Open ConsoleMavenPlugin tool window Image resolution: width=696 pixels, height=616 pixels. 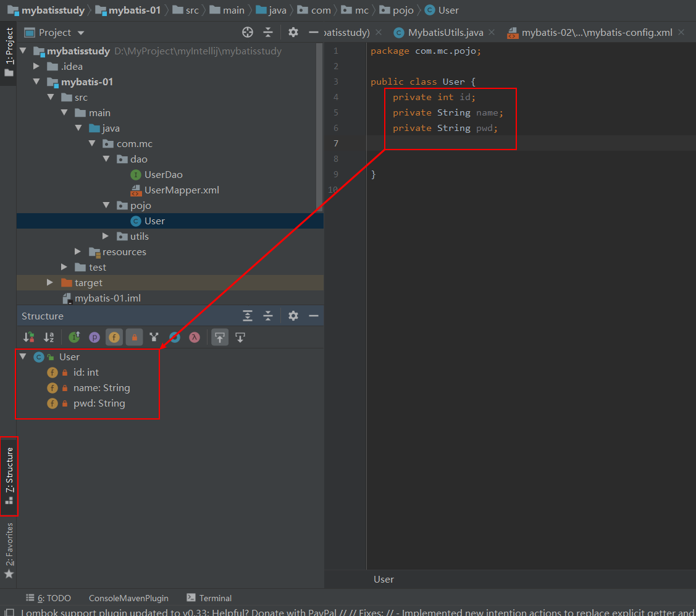128,598
